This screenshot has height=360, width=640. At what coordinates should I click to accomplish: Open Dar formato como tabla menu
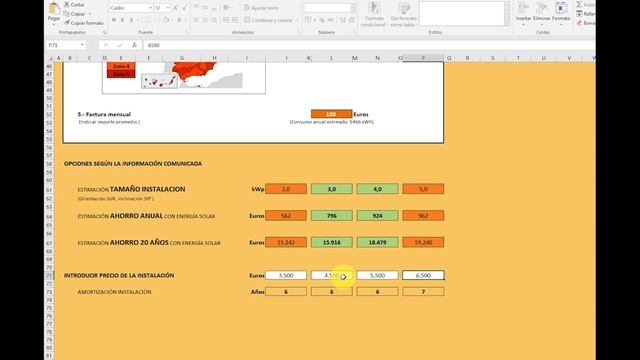[403, 15]
